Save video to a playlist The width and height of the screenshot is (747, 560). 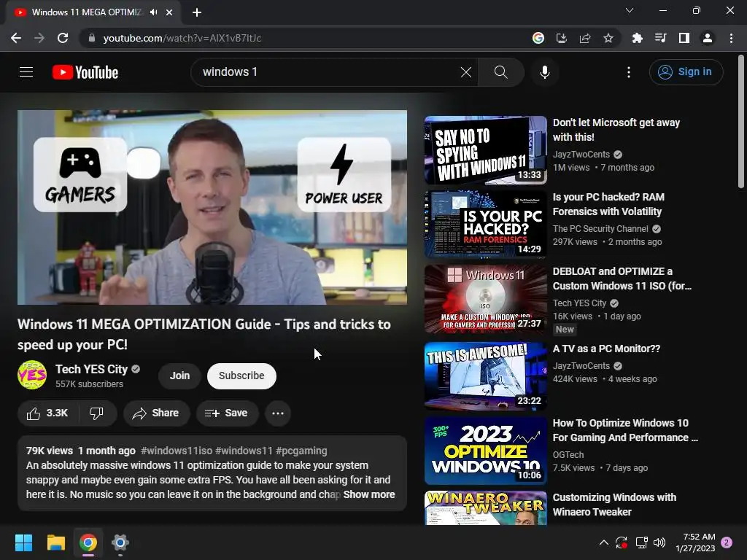228,413
